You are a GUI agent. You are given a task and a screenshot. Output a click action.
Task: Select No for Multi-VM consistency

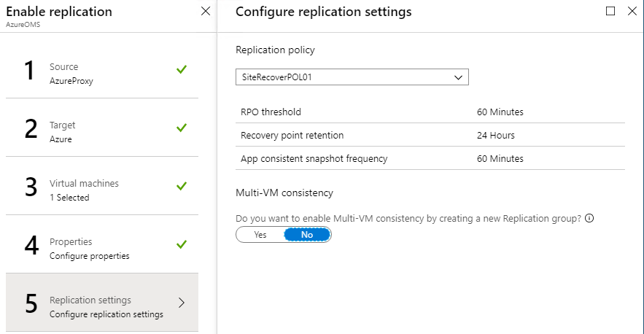click(x=307, y=235)
